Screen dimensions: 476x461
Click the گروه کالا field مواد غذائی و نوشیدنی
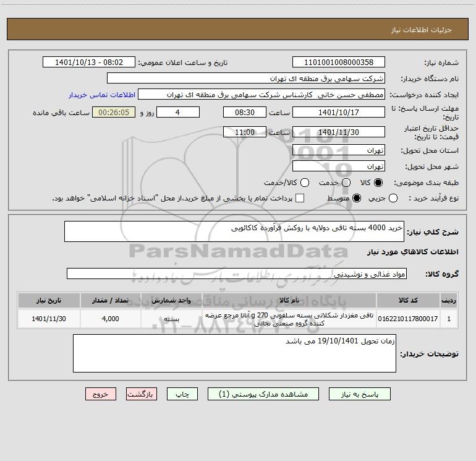tap(237, 274)
